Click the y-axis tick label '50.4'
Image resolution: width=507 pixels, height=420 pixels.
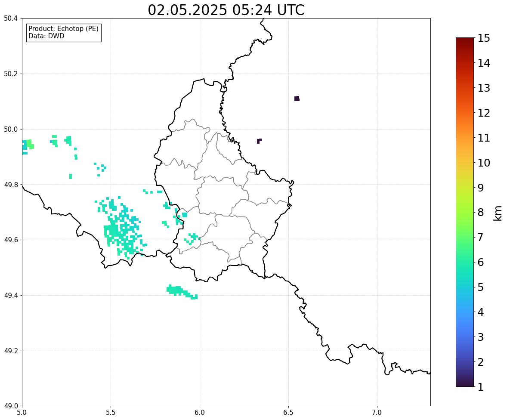tap(10, 19)
